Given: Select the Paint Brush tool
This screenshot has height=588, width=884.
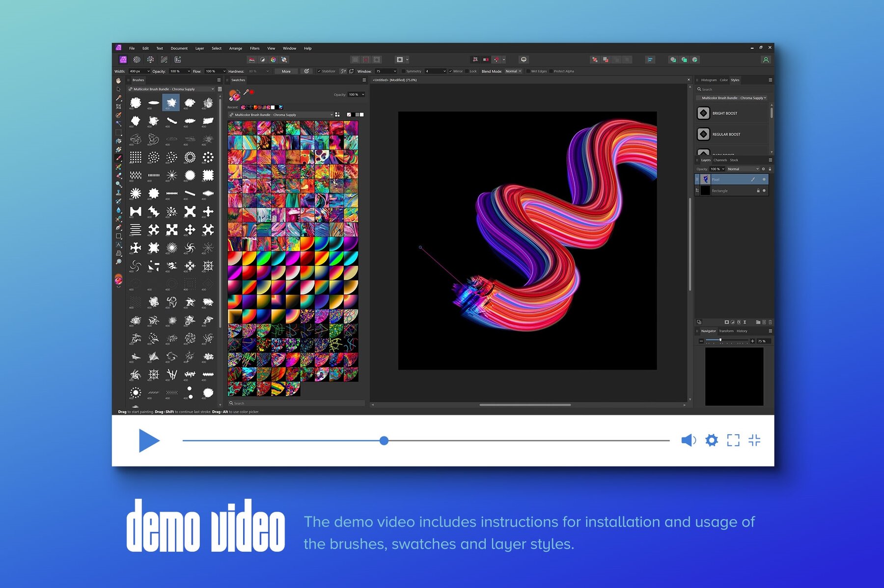Looking at the screenshot, I should 118,157.
